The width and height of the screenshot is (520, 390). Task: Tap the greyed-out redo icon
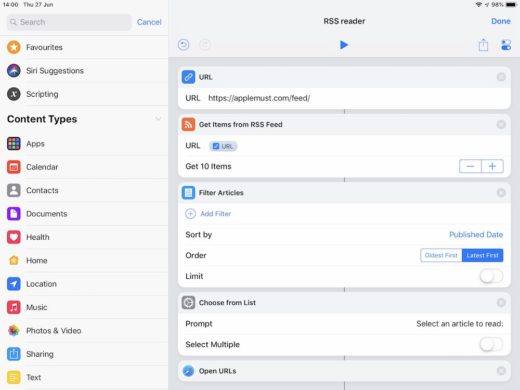(205, 45)
